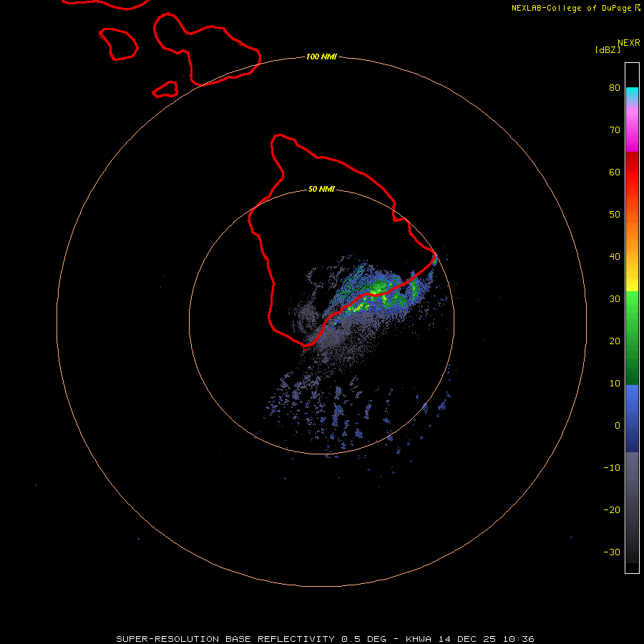Click the 50 NMI range ring label
644x644 pixels.
click(321, 190)
